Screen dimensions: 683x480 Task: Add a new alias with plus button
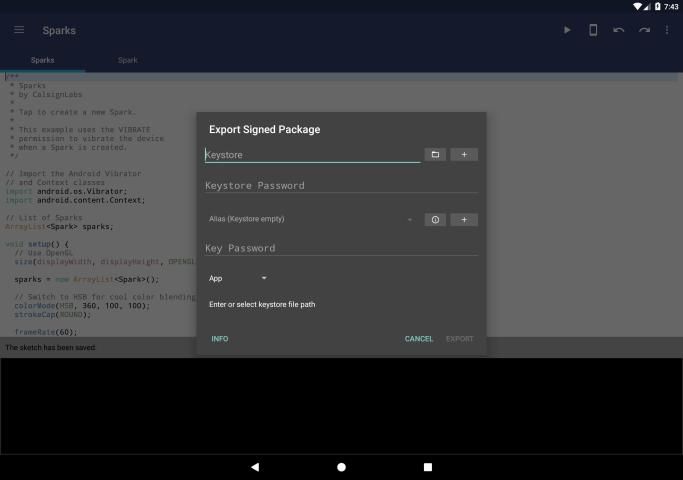[464, 219]
